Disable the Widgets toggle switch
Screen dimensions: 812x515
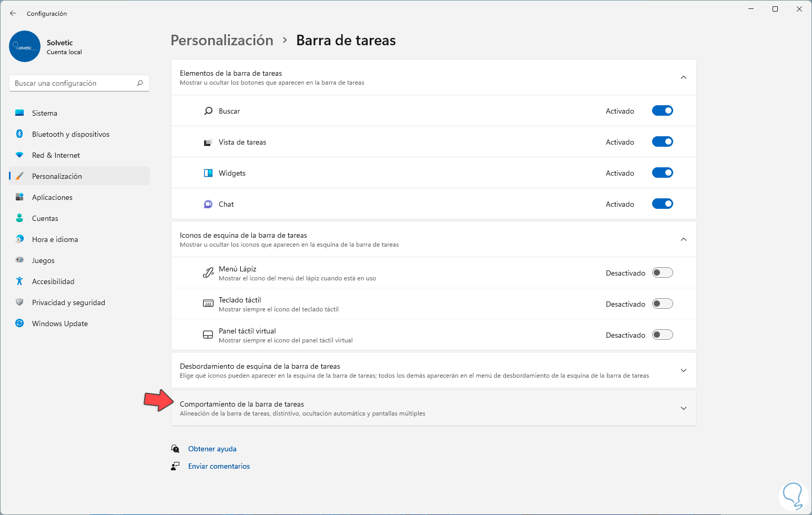662,173
